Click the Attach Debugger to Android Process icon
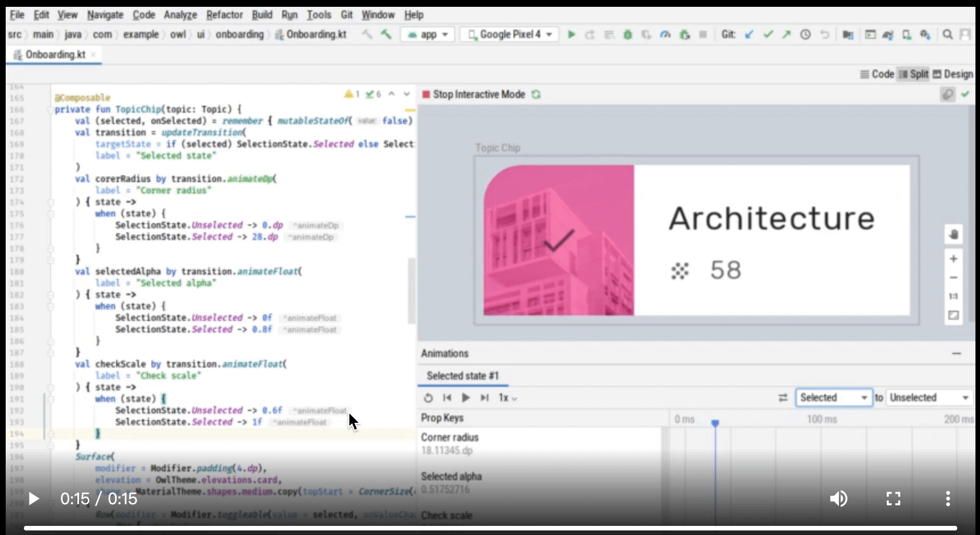Screen dimensions: 980x535 (x=685, y=35)
